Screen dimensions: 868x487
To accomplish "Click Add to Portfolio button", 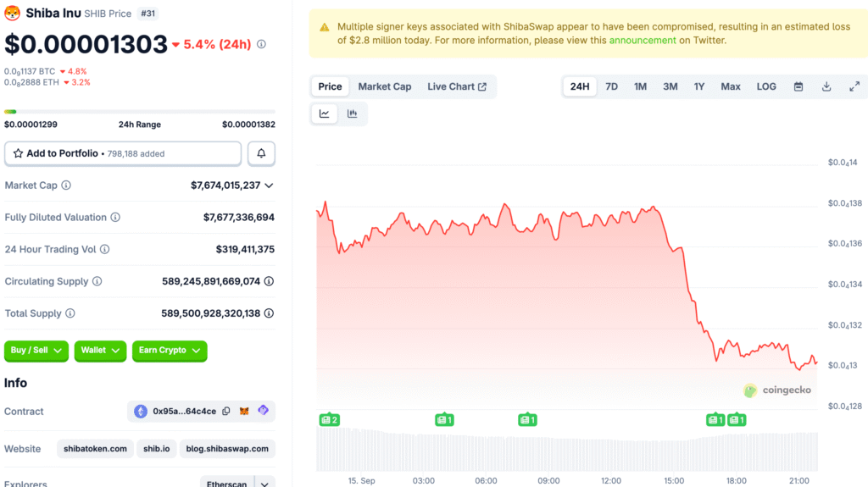I will (123, 153).
